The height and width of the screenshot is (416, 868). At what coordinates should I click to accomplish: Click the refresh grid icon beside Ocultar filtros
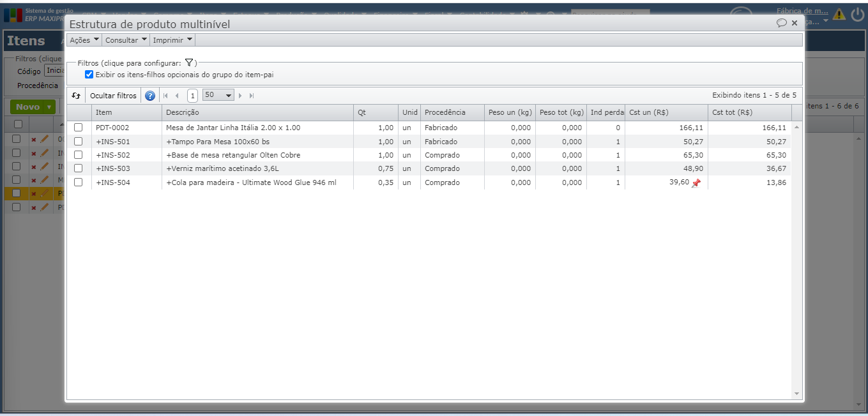(76, 96)
